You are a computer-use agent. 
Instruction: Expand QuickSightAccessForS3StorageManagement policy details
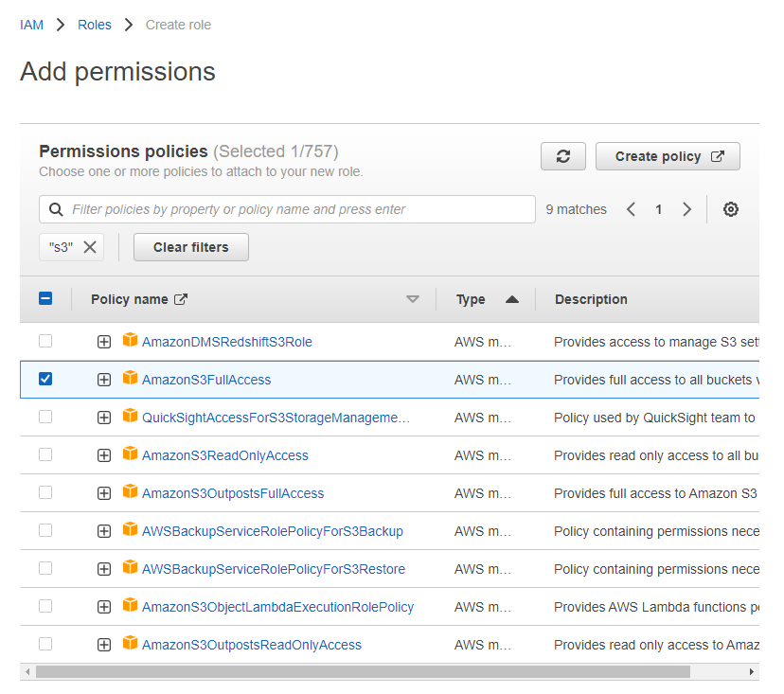pos(104,418)
